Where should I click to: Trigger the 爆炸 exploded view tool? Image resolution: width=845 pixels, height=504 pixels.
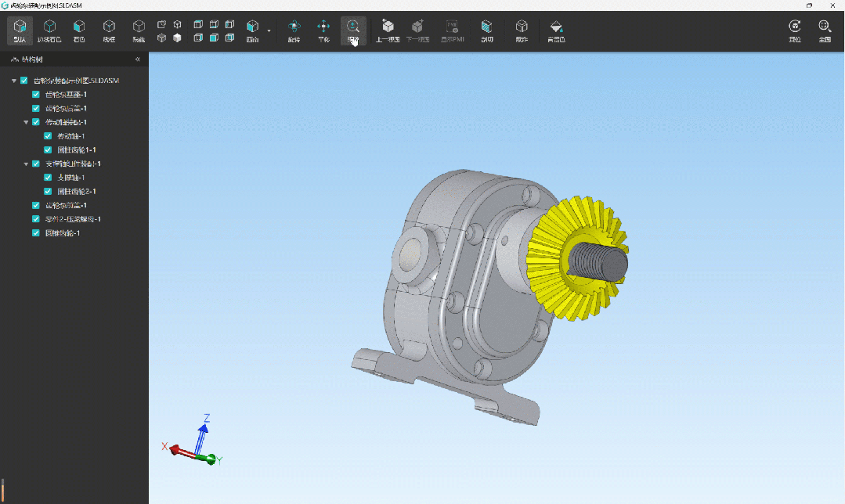point(522,31)
